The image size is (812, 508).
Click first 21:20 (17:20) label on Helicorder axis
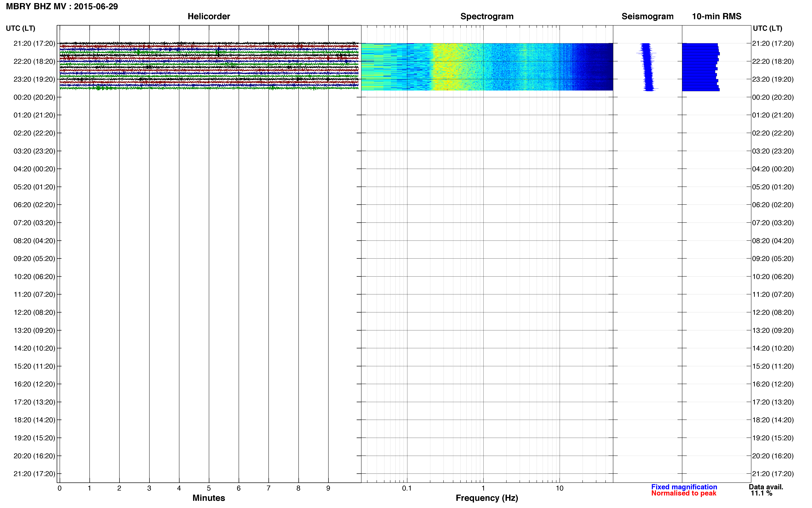(34, 43)
